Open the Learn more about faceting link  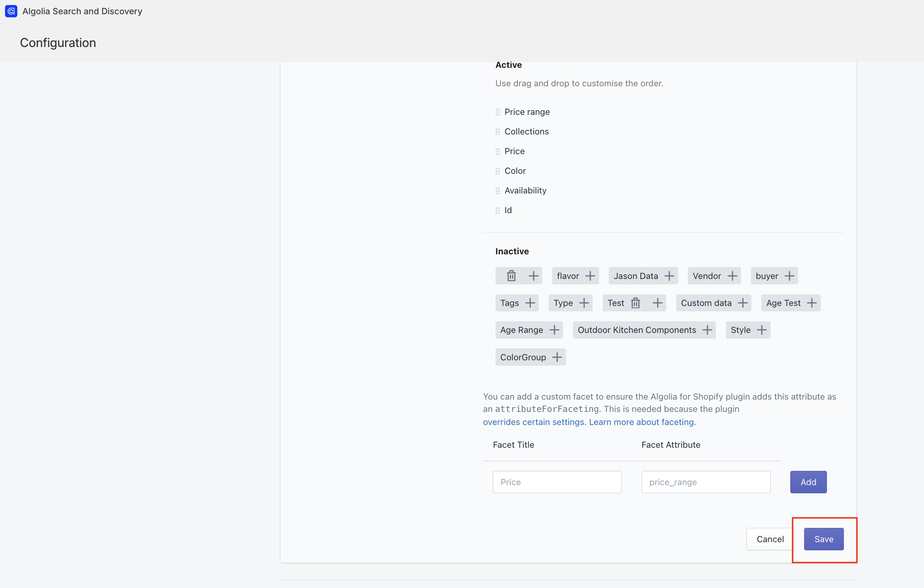(x=643, y=422)
